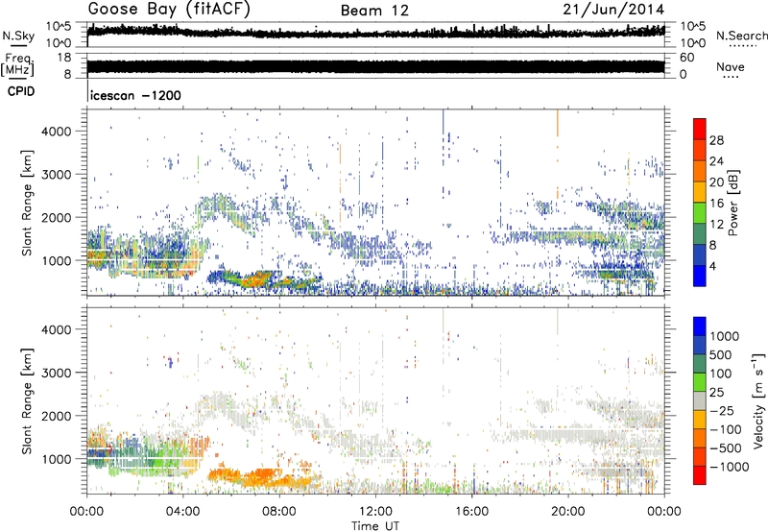Click the '28' value on Power colorbar
The height and width of the screenshot is (532, 768).
pyautogui.click(x=716, y=140)
